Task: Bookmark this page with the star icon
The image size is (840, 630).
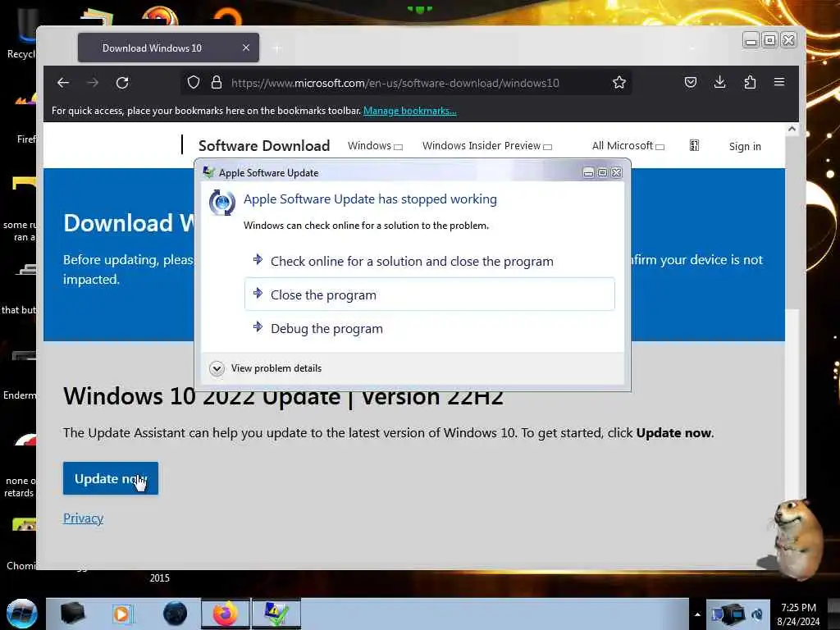Action: 619,83
